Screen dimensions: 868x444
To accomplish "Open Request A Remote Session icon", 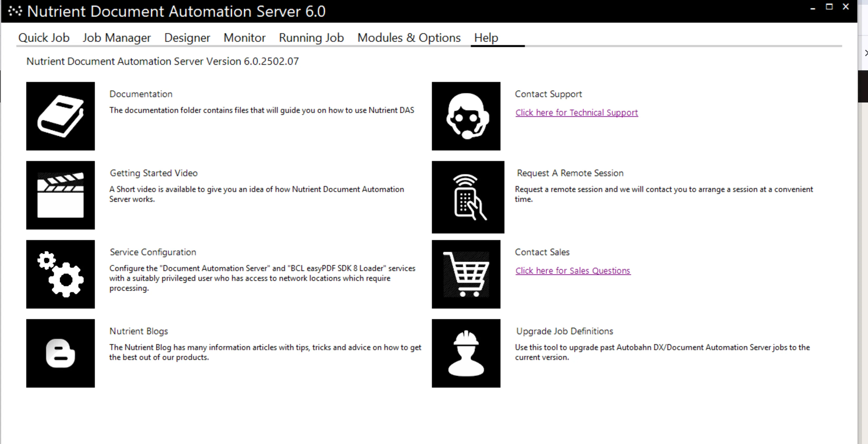I will click(468, 197).
